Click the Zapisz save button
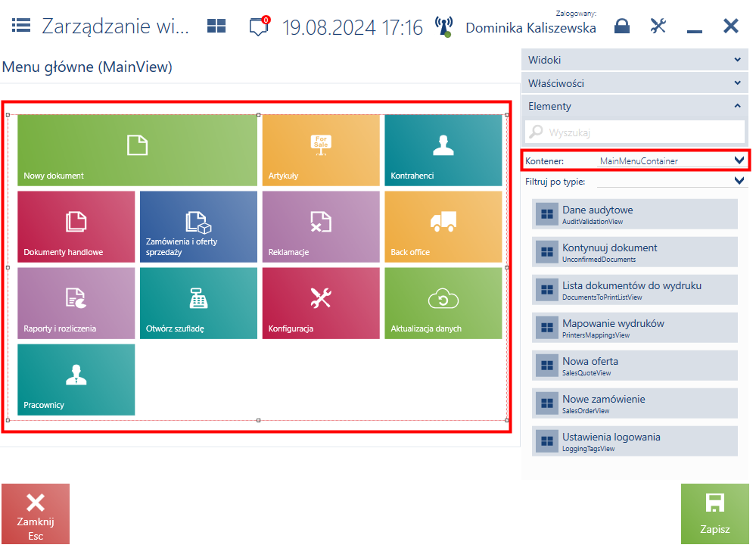Viewport: 756px width, 551px height. pos(714,514)
